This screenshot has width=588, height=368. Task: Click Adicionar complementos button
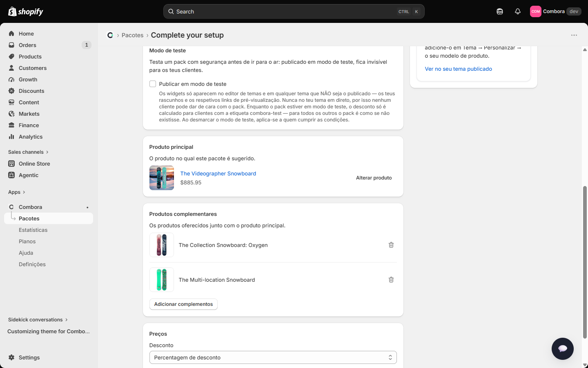pyautogui.click(x=183, y=304)
